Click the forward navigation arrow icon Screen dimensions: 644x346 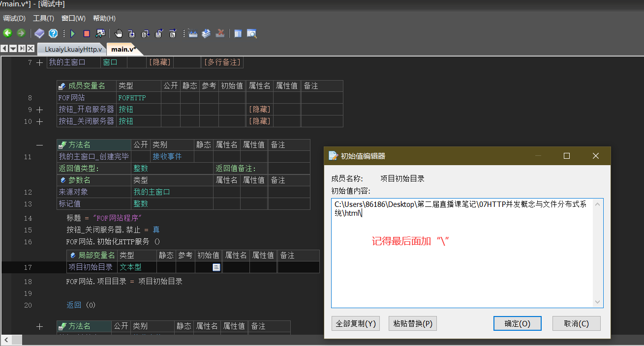21,33
